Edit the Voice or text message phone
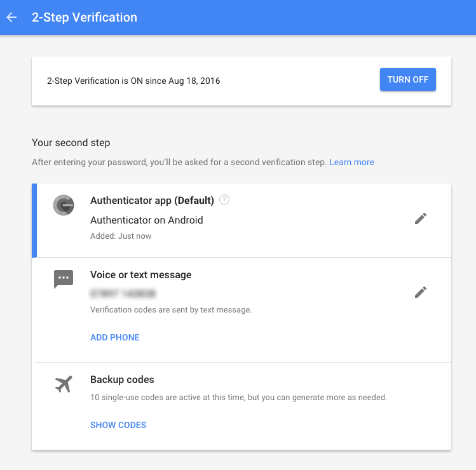Viewport: 476px width, 470px height. 421,292
